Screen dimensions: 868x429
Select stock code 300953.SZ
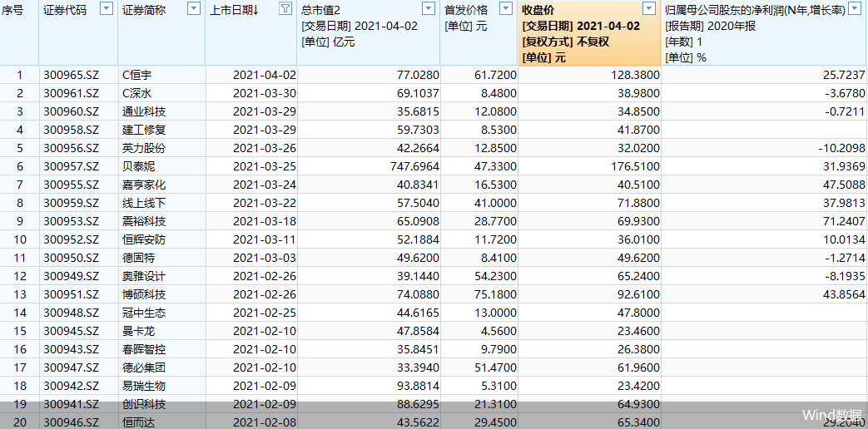click(72, 221)
